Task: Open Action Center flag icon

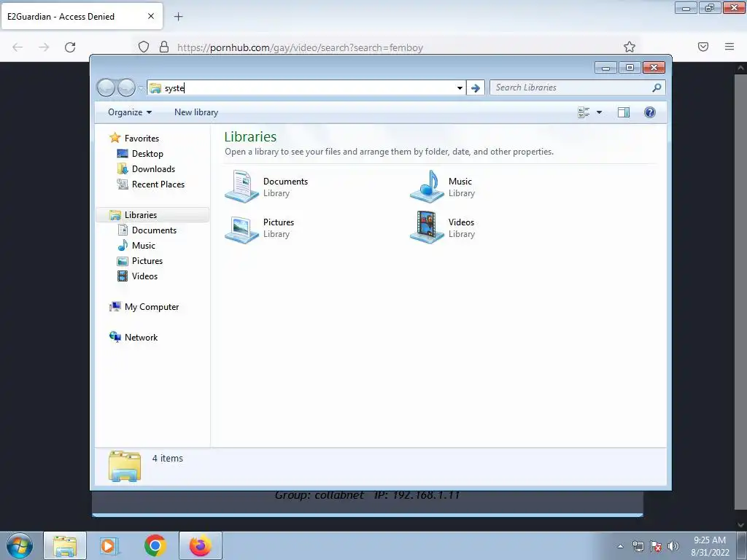Action: pyautogui.click(x=656, y=546)
